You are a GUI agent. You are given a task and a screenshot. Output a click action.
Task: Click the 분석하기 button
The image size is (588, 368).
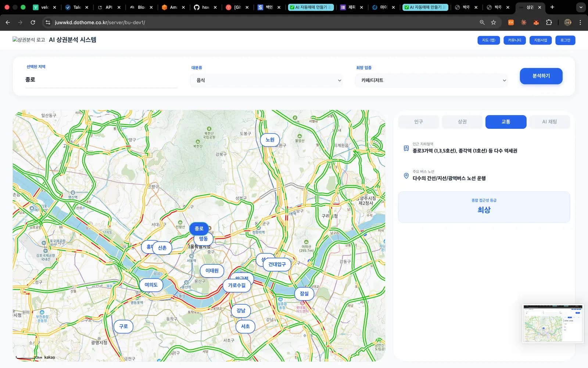coord(541,76)
